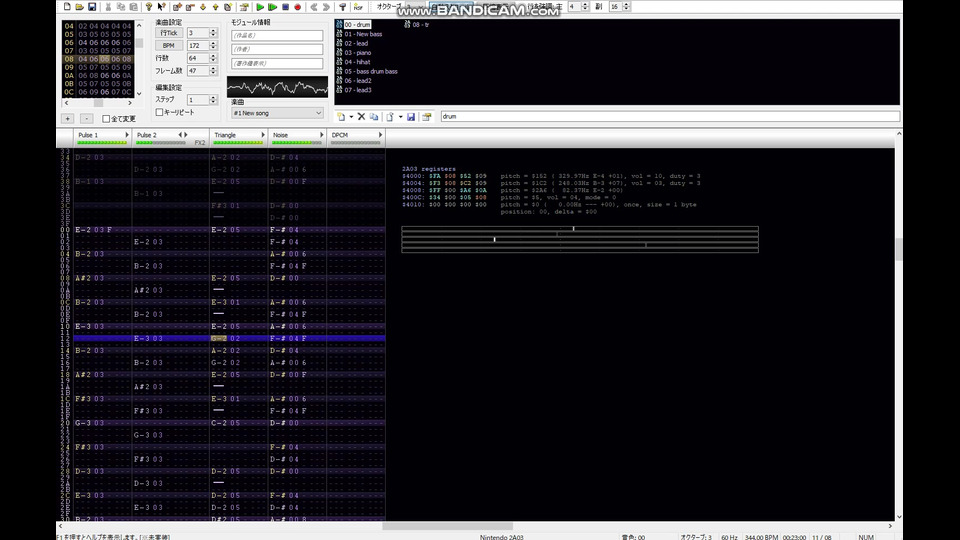Click the plus add frame button

pos(67,119)
